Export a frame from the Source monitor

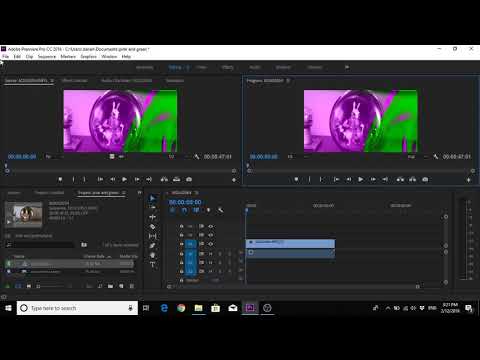tap(189, 179)
